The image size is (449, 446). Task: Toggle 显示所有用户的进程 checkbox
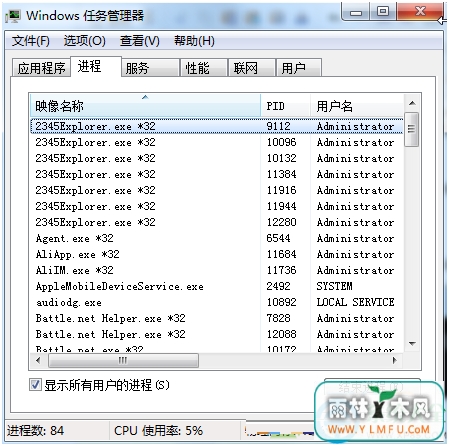point(35,385)
